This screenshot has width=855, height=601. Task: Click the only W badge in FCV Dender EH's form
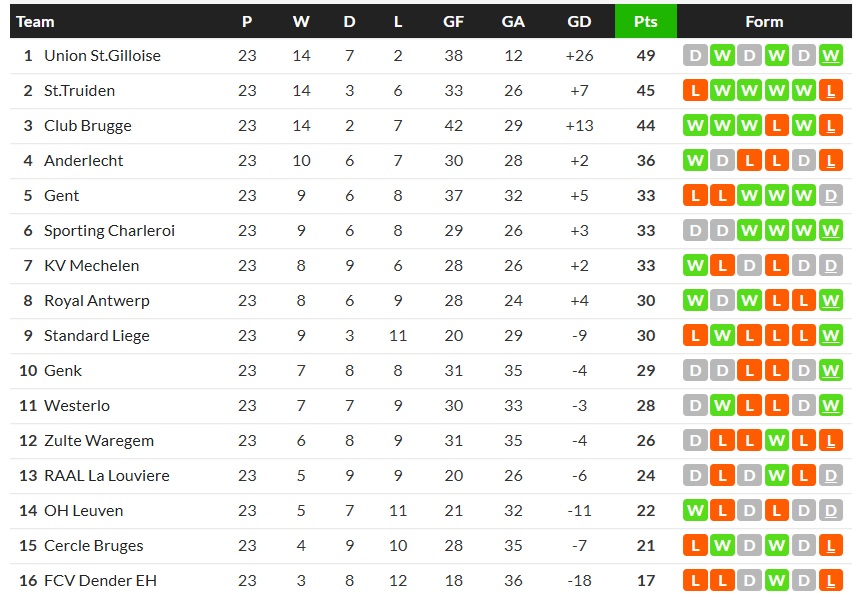tap(776, 581)
